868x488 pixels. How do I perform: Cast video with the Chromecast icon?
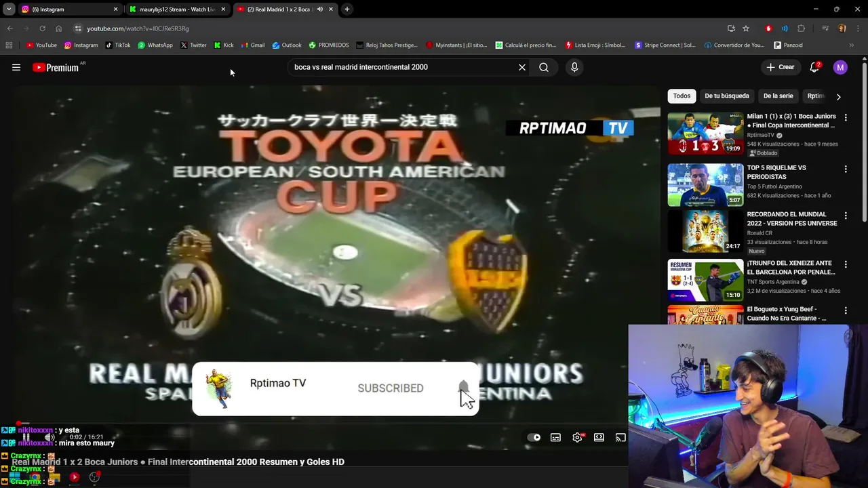click(x=620, y=437)
